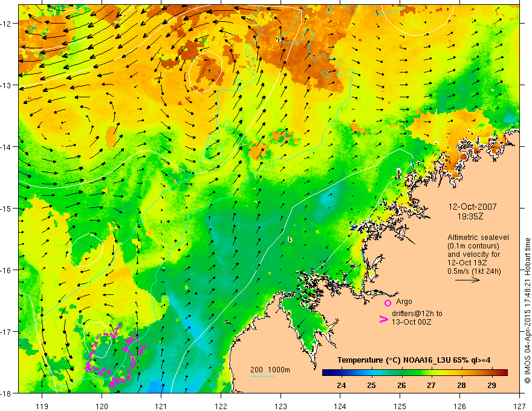This screenshot has height=411, width=532.
Task: Click 'Altimetric sealevel' legend text
Action: (478, 238)
